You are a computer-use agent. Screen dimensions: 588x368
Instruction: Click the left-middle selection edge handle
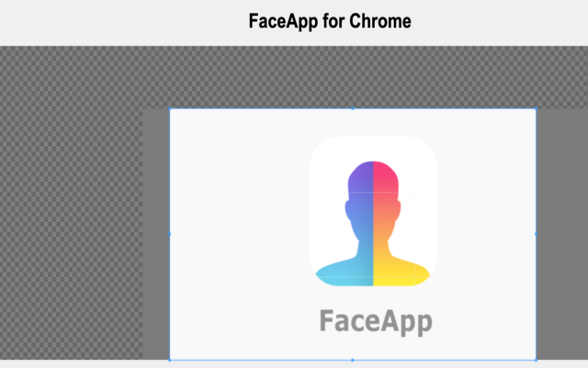[x=170, y=234]
